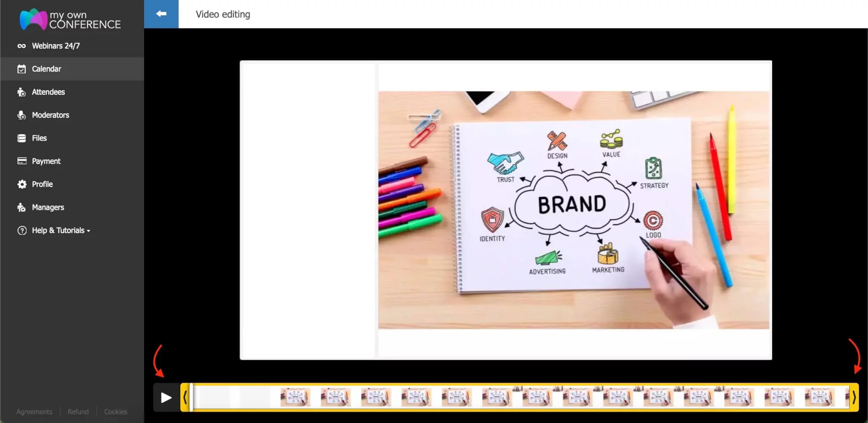
Task: Expand the Help & Tutorials dropdown
Action: [89, 231]
